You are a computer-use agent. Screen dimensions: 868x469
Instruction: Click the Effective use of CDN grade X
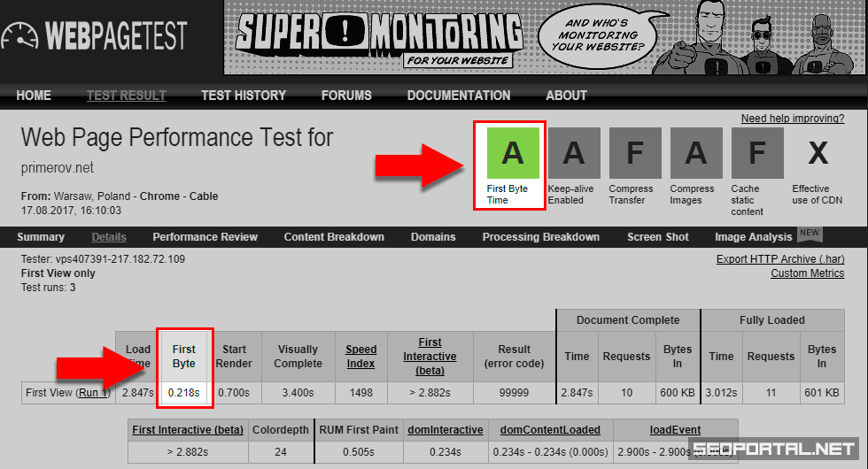(x=818, y=153)
